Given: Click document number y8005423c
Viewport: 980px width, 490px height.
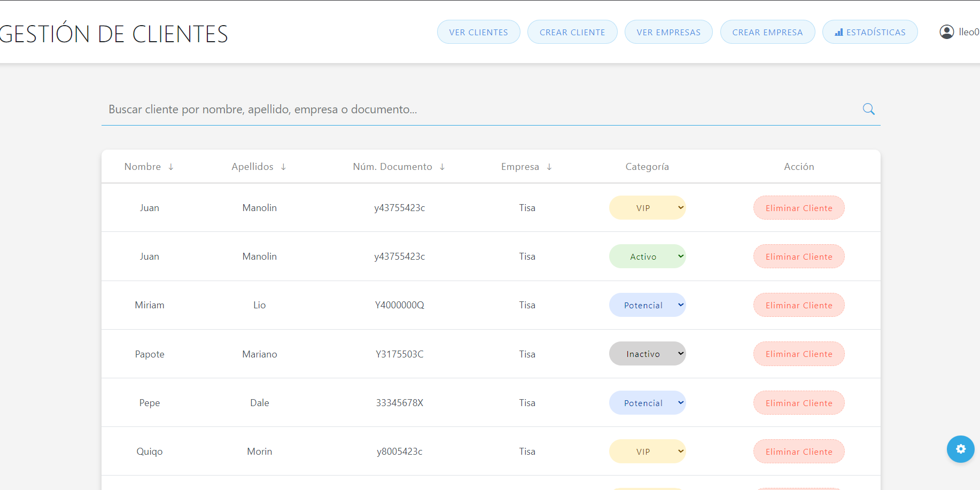Looking at the screenshot, I should click(400, 452).
